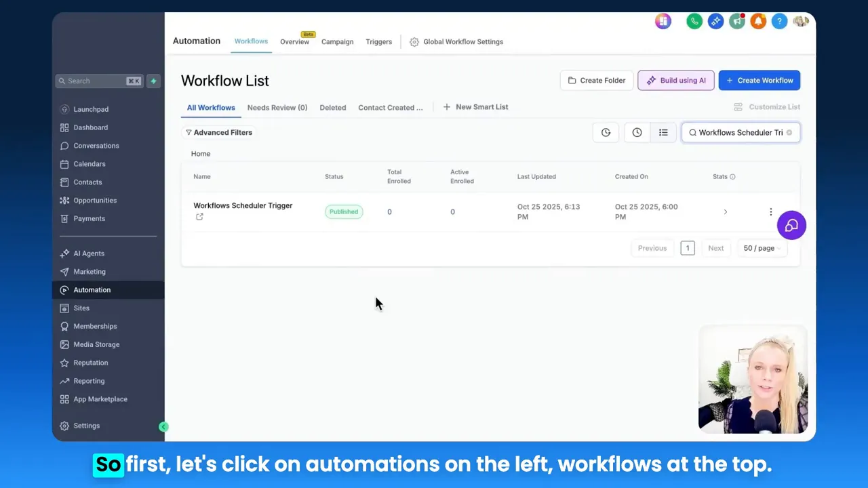The image size is (868, 488).
Task: Select the All Workflows smart list
Action: tap(211, 108)
